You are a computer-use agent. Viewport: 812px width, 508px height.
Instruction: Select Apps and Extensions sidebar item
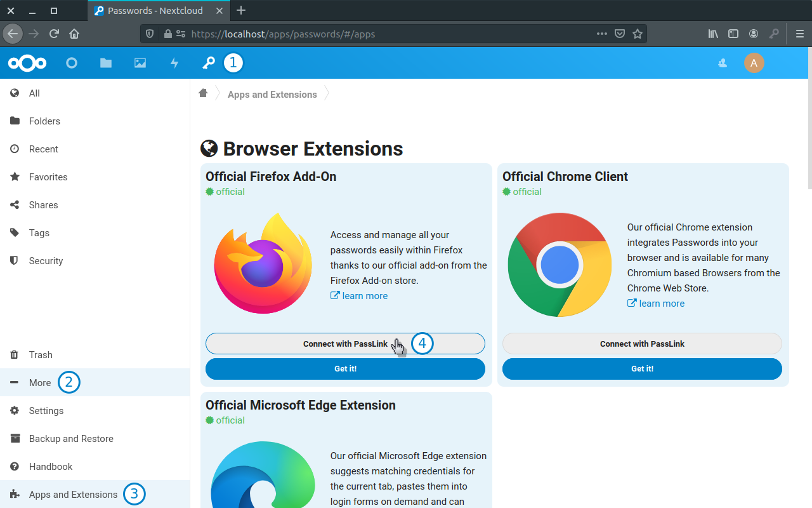[95, 495]
